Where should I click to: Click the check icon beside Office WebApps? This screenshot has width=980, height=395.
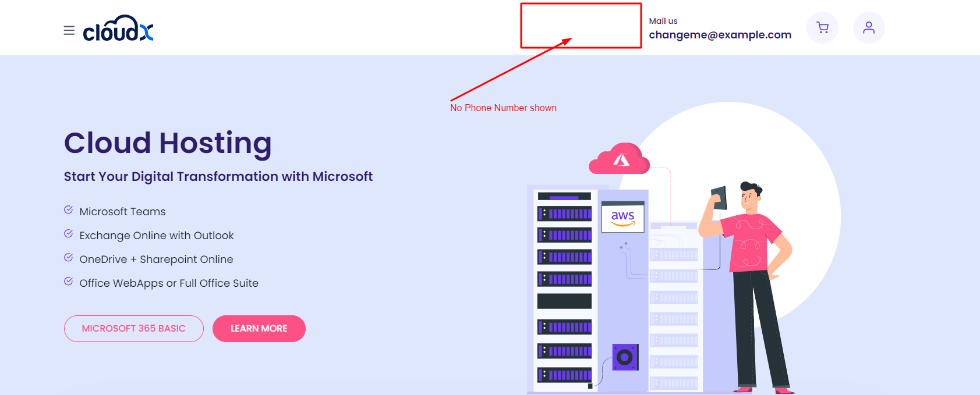click(68, 282)
